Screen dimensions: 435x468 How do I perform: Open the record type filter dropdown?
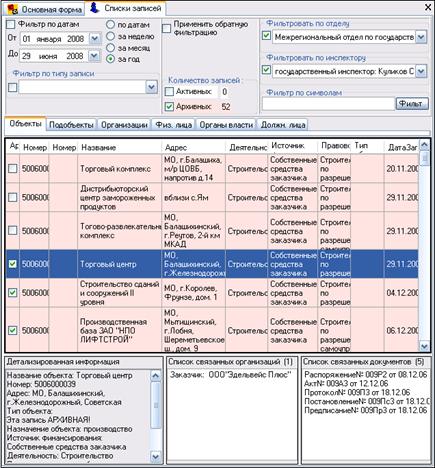(x=151, y=87)
